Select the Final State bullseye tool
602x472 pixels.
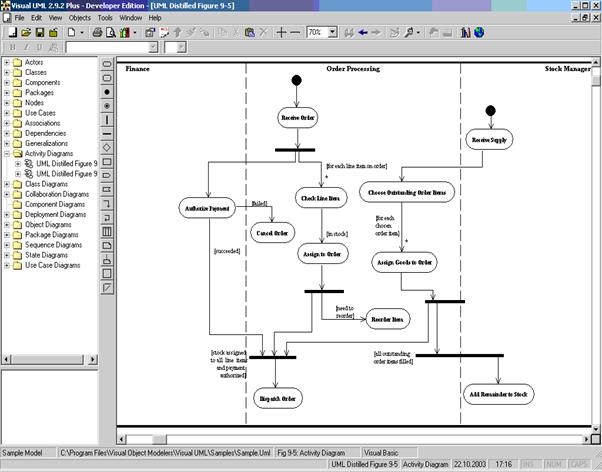click(x=107, y=106)
